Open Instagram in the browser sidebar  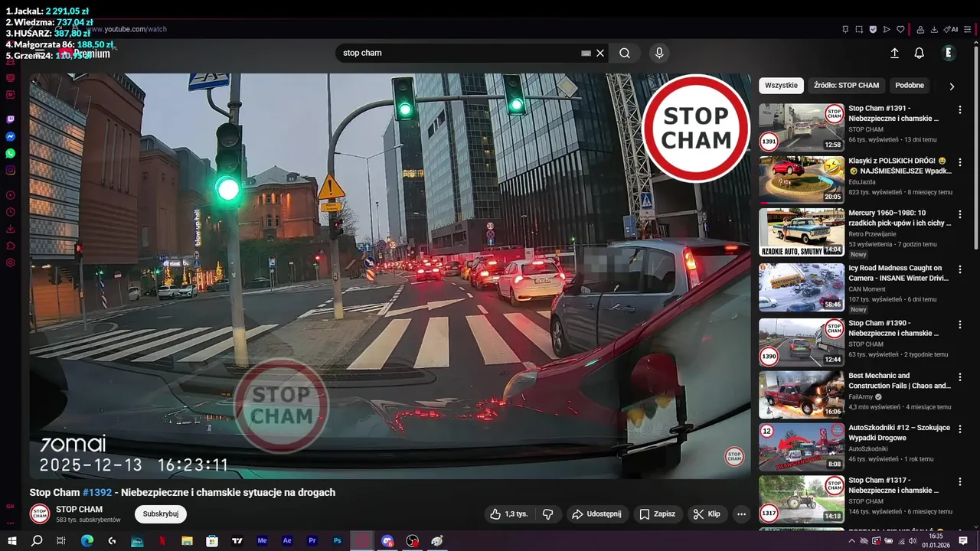tap(11, 170)
